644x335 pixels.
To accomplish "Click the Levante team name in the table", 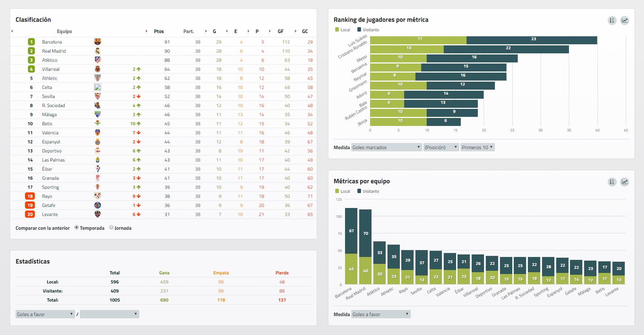I will pyautogui.click(x=50, y=215).
